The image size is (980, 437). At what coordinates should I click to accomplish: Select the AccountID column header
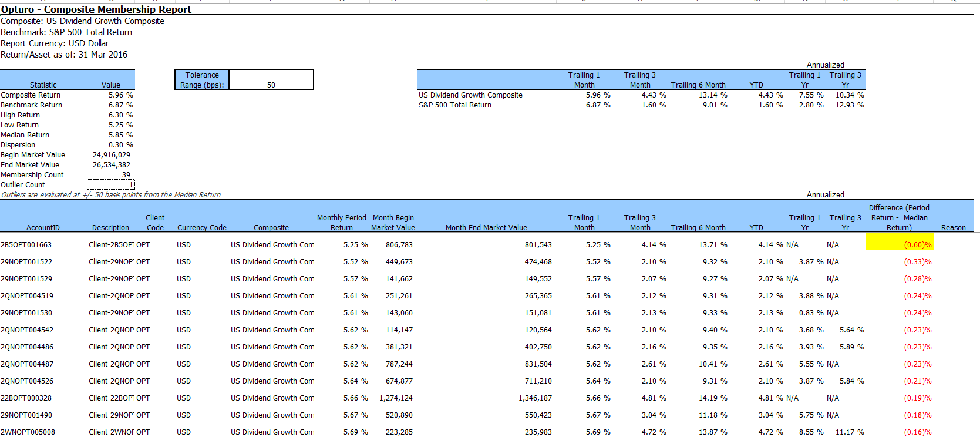[43, 228]
